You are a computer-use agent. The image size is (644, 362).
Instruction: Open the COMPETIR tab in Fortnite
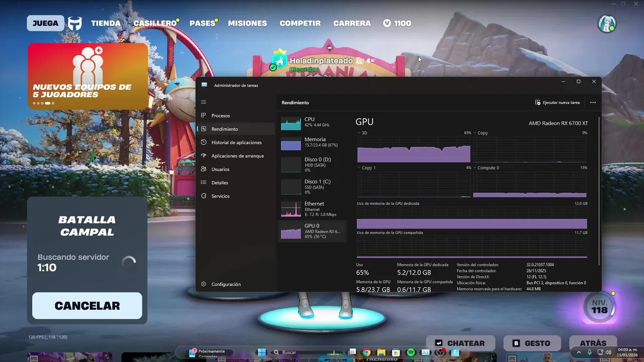point(300,23)
